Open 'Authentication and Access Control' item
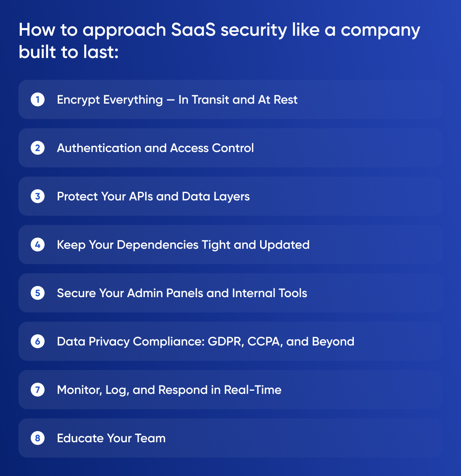 coord(155,148)
